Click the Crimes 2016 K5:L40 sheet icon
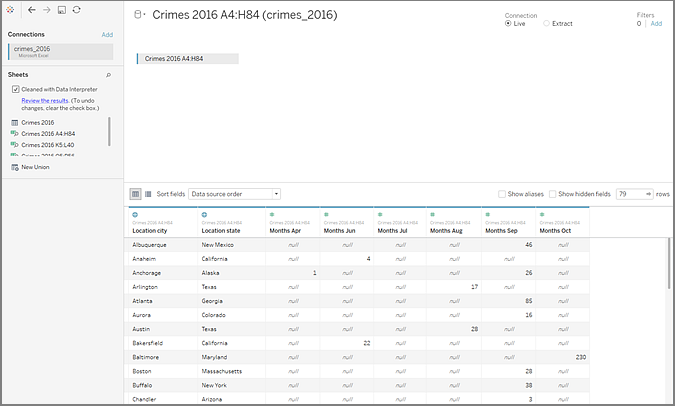This screenshot has width=675, height=406. point(15,145)
